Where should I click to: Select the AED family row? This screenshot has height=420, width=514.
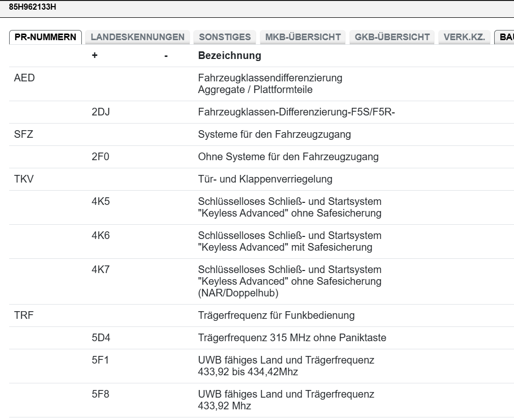(24, 78)
